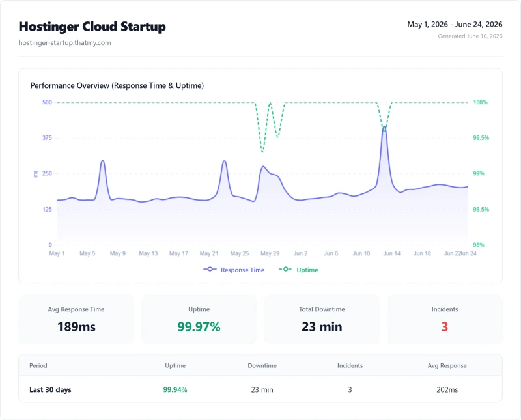521x420 pixels.
Task: Click the Jun 14 x-axis label
Action: [392, 253]
